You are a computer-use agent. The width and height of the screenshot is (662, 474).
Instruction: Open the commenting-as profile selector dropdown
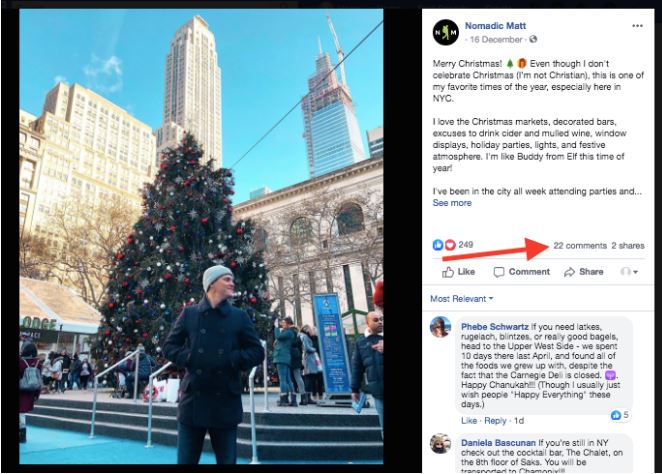(629, 272)
